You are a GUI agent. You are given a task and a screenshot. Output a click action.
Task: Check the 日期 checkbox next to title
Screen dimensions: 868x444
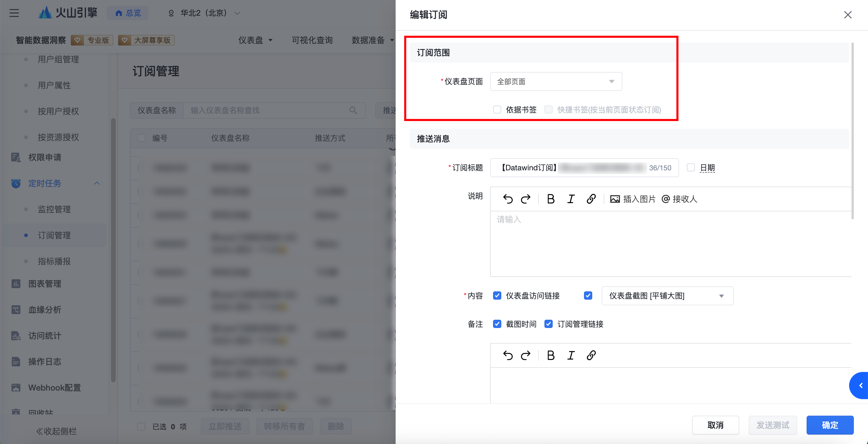click(691, 167)
